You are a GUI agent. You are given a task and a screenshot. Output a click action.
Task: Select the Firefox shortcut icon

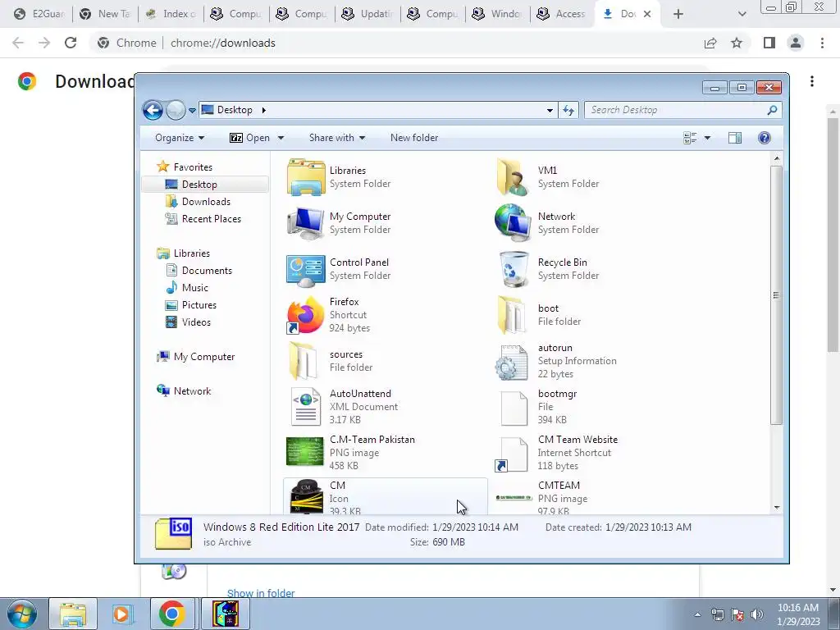coord(306,316)
